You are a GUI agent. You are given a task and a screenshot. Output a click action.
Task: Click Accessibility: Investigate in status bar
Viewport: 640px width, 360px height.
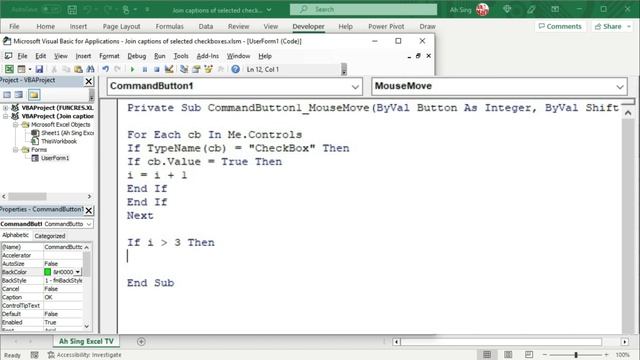pos(84,355)
